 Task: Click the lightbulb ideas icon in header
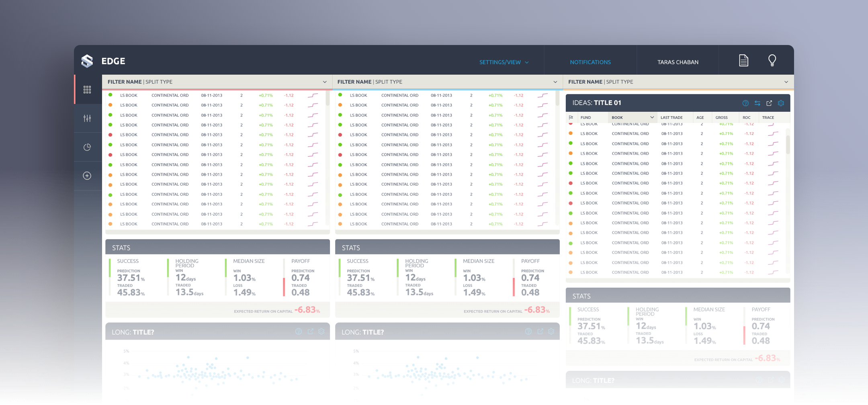[x=772, y=60]
